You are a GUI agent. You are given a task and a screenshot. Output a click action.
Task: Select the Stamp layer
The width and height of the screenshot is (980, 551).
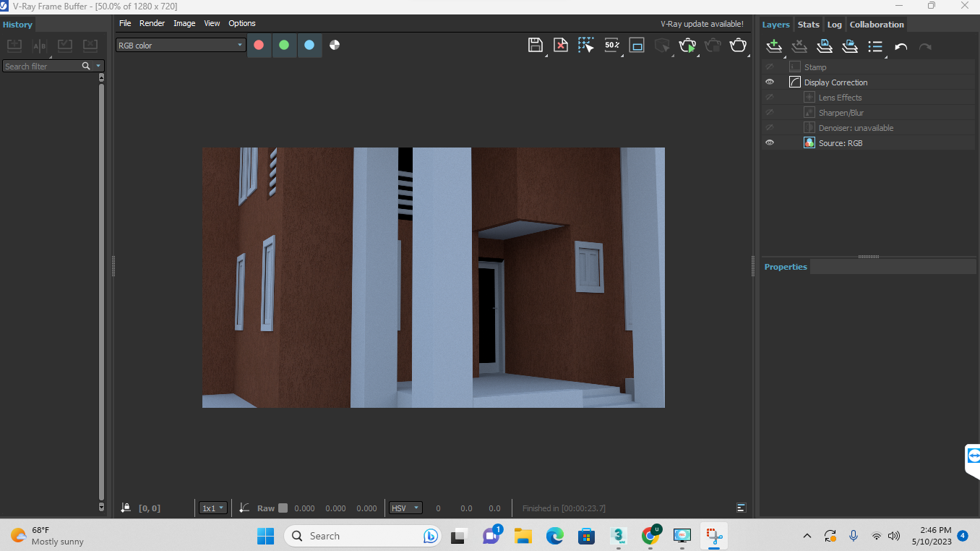(x=814, y=67)
